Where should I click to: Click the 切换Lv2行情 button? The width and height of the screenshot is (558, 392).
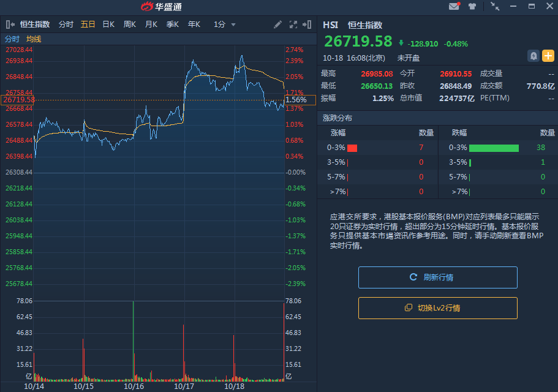[x=437, y=308]
